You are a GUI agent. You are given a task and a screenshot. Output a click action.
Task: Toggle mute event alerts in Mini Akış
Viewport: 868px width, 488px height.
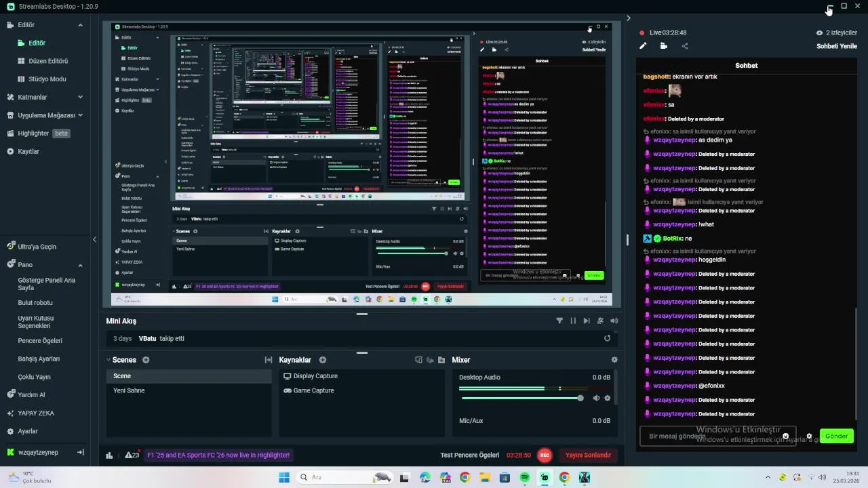tap(600, 321)
